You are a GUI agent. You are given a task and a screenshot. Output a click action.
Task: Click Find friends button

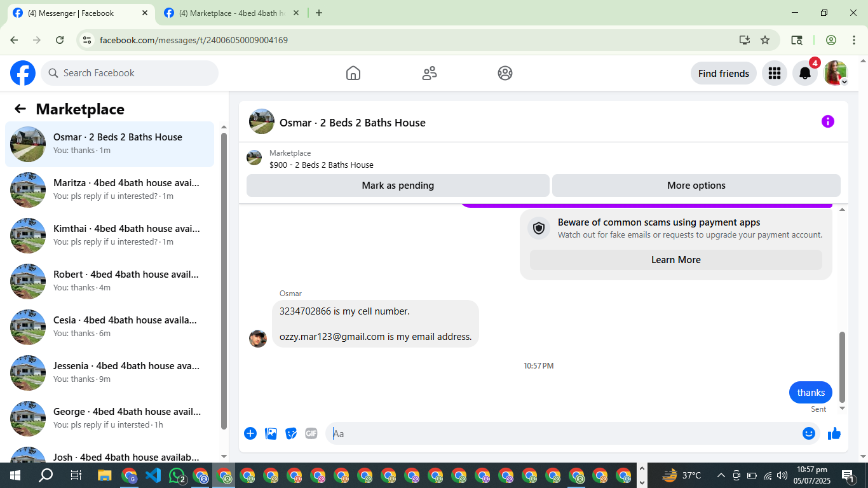point(723,73)
